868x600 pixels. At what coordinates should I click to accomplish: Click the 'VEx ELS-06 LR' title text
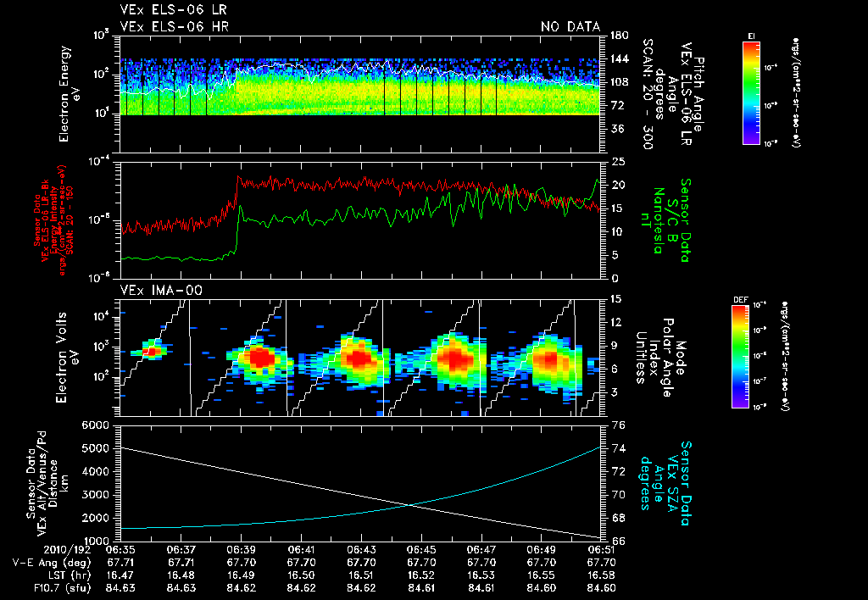173,10
